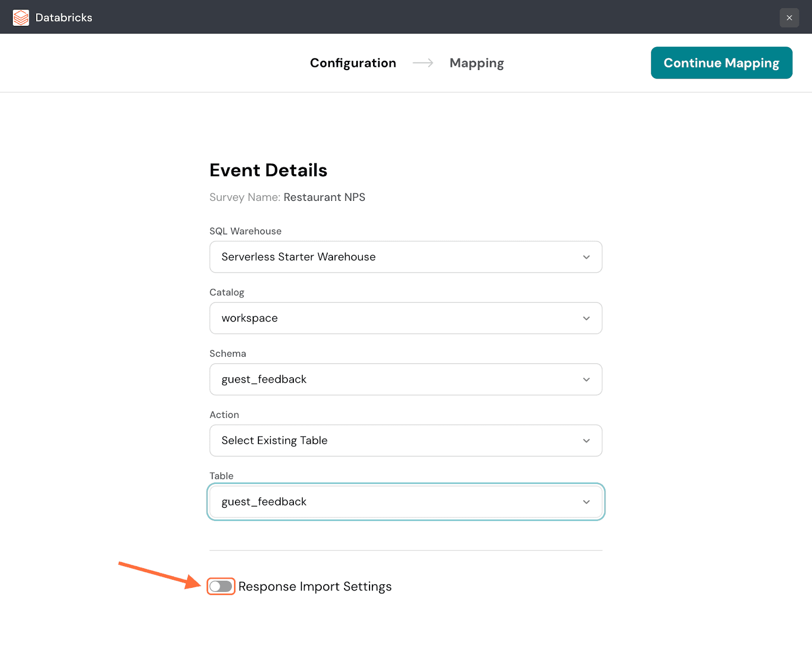Change the Select Existing Table action
The width and height of the screenshot is (812, 662).
(x=396, y=441)
